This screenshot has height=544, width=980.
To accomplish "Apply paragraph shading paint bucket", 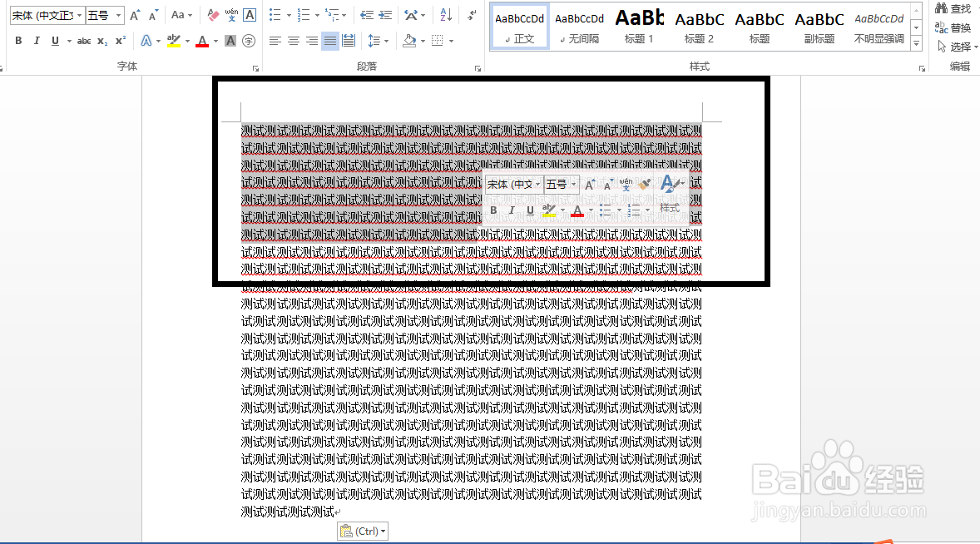I will tap(409, 42).
